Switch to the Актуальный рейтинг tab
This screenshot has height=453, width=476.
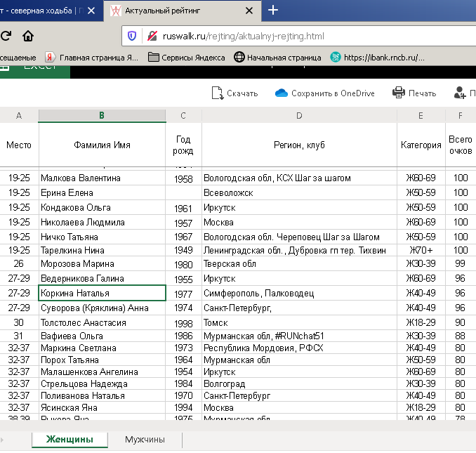pos(182,11)
